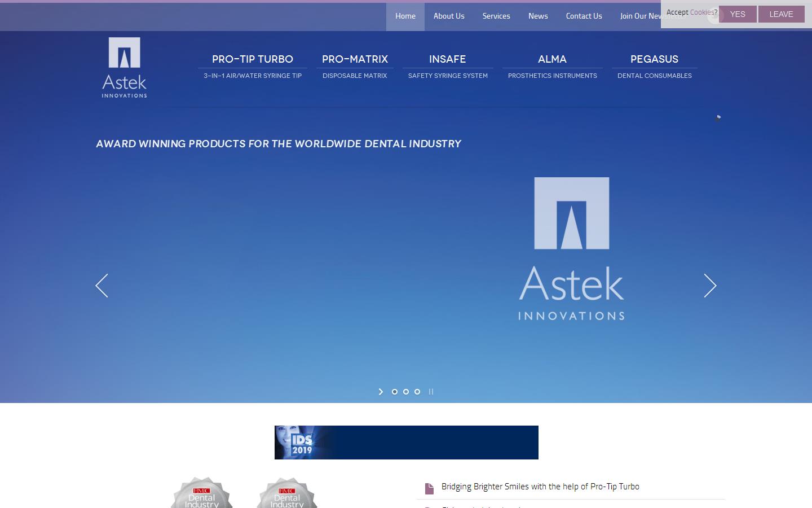Select the first slideshow indicator dot
The image size is (812, 508).
click(x=395, y=392)
